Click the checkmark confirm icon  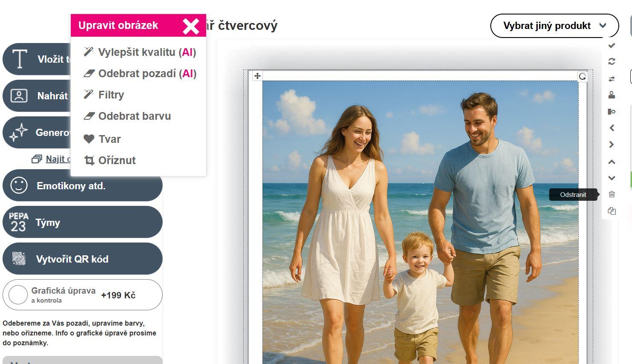[x=612, y=45]
